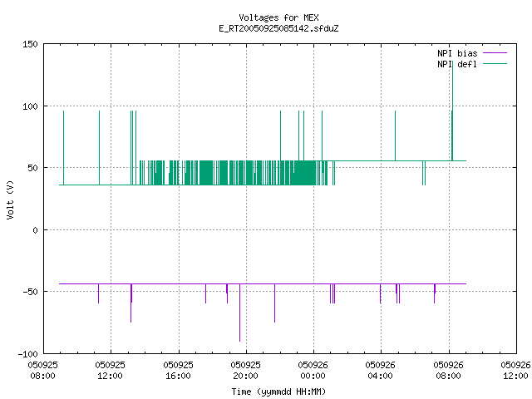Click the purple bias spike just before 22:00
This screenshot has height=399, width=532.
click(275, 303)
